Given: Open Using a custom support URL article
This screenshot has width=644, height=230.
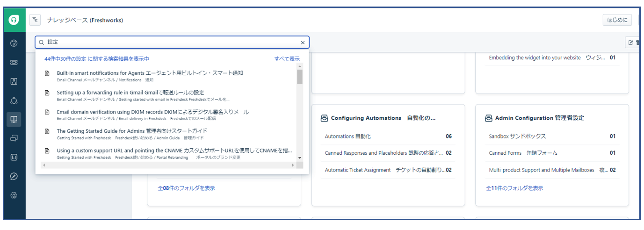Looking at the screenshot, I should pyautogui.click(x=174, y=151).
